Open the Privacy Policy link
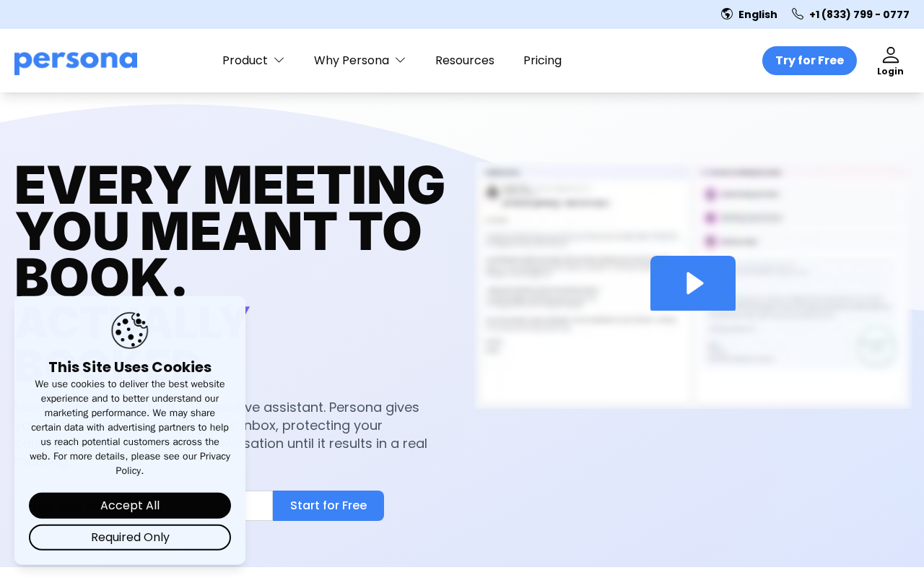 tap(173, 464)
